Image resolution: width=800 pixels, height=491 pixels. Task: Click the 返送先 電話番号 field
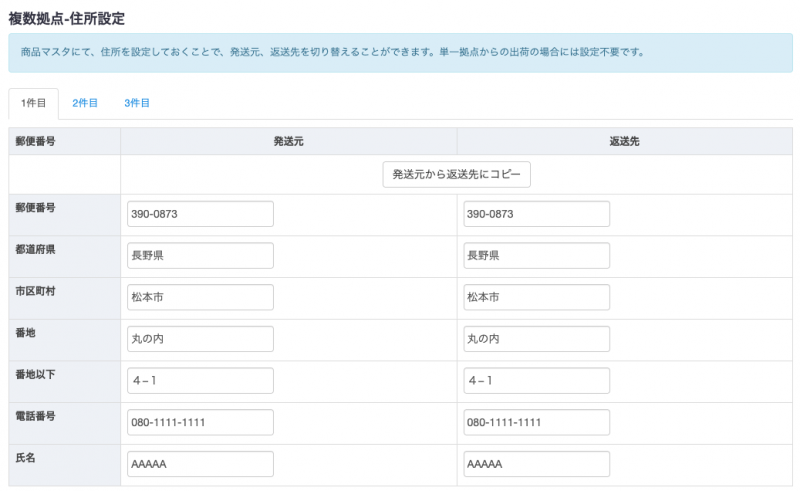536,423
